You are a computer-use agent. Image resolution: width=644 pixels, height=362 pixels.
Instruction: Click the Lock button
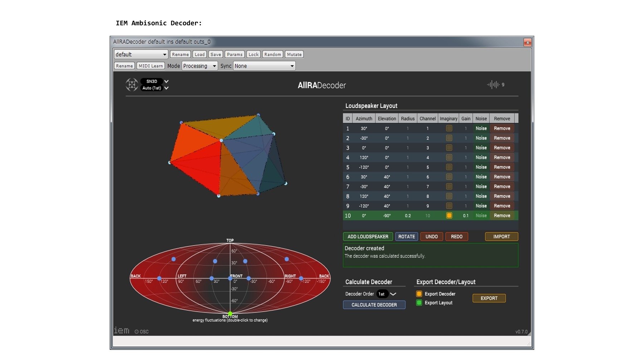pos(253,54)
